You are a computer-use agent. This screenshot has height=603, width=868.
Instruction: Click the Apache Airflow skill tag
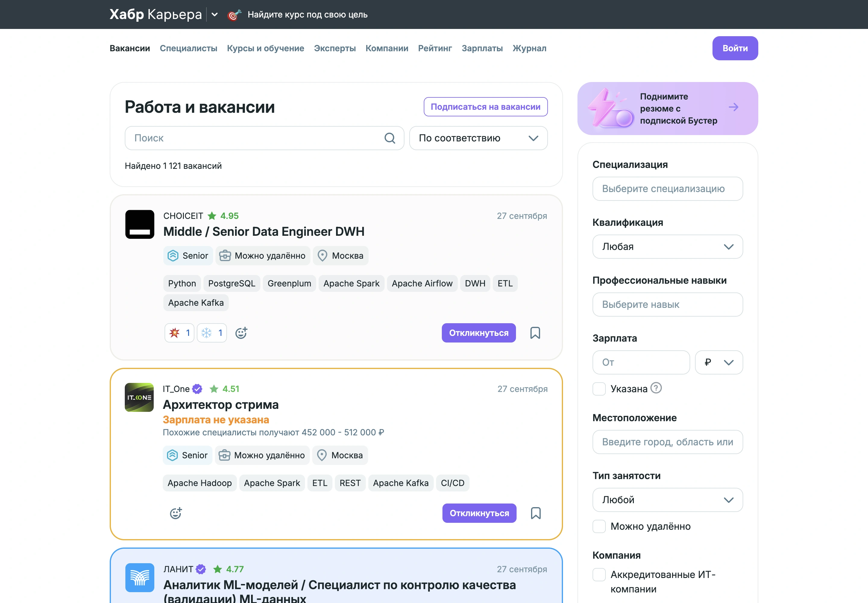(x=422, y=283)
